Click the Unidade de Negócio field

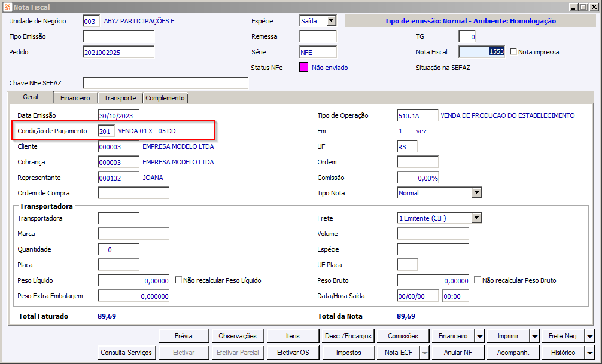coord(92,21)
